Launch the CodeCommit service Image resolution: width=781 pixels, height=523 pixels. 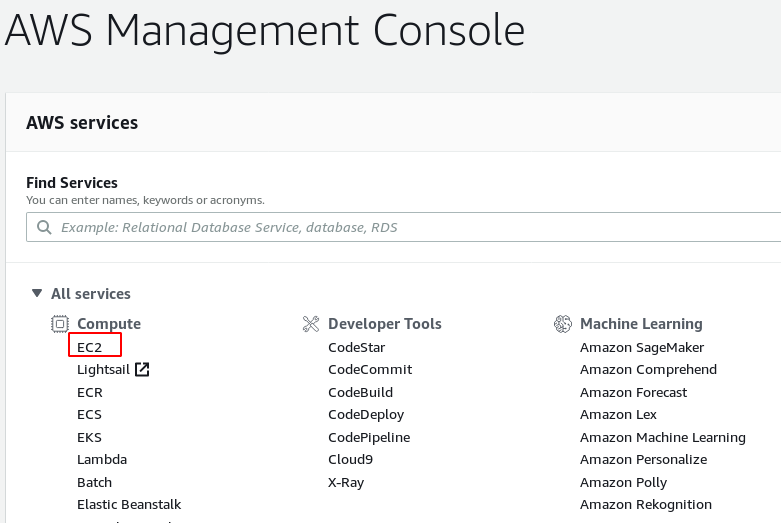tap(369, 370)
